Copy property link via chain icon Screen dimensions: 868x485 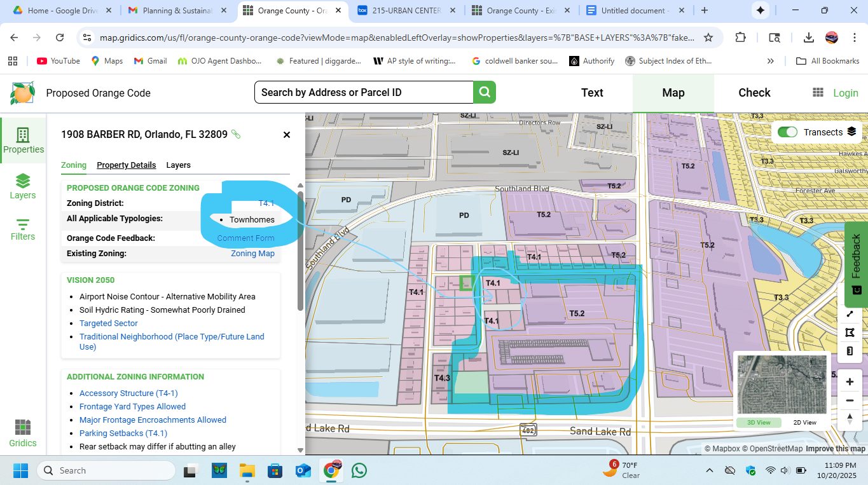pyautogui.click(x=236, y=134)
